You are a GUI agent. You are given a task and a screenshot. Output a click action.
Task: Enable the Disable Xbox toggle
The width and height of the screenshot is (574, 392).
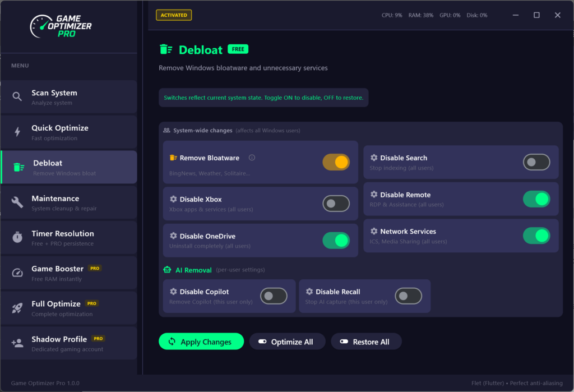[x=336, y=204]
